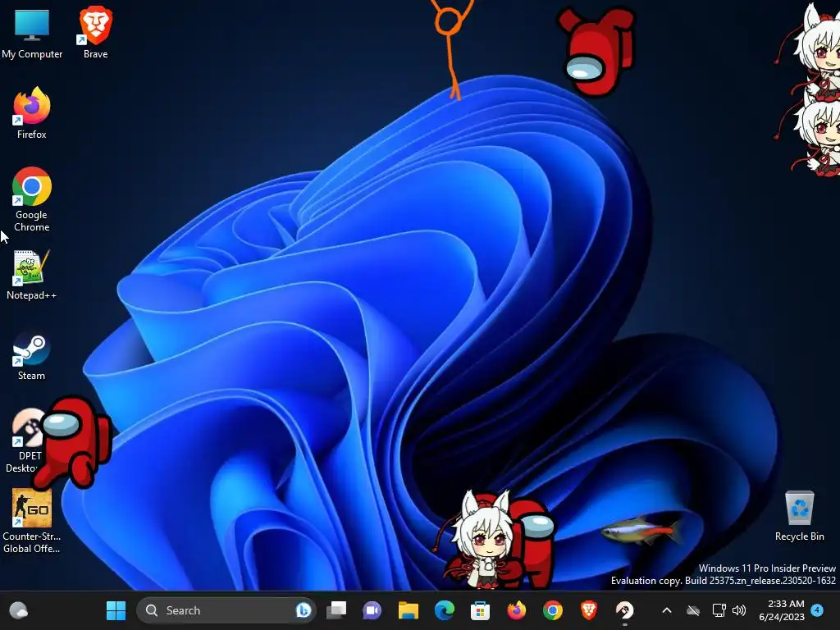Screen dimensions: 840x630
Task: Open the Windows Start menu
Action: 116,610
